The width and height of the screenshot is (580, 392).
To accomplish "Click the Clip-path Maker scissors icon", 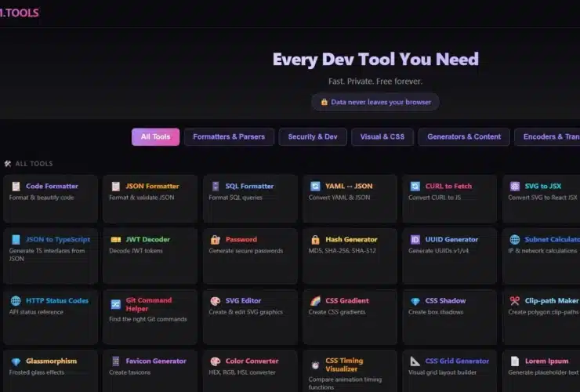I will tap(515, 300).
